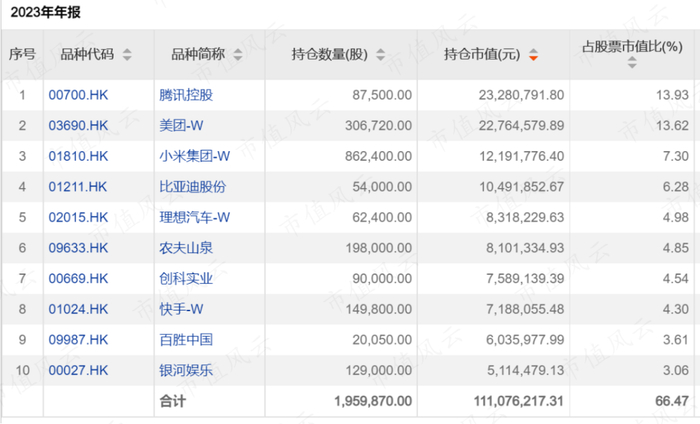Open stock code 01211.HK link
Image resolution: width=700 pixels, height=424 pixels.
coord(78,187)
